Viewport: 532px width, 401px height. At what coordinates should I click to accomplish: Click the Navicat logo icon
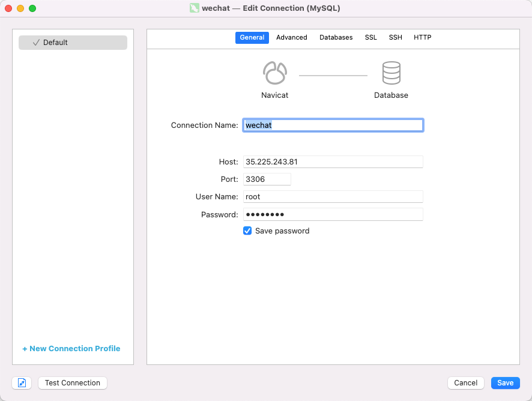tap(274, 73)
